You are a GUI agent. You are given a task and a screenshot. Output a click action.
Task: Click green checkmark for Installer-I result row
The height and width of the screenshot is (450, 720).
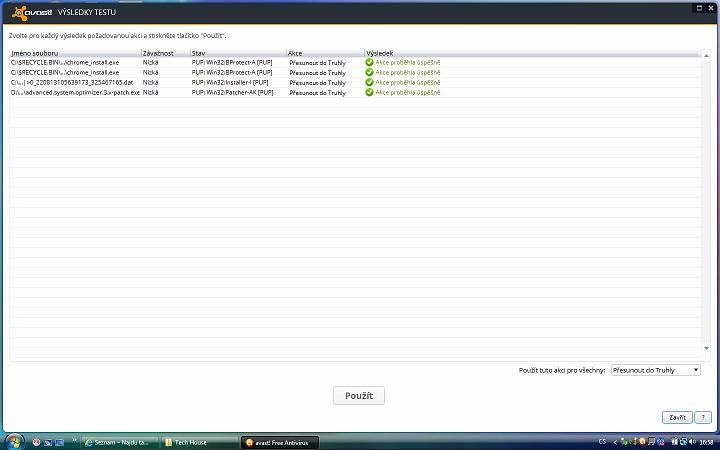coord(369,82)
